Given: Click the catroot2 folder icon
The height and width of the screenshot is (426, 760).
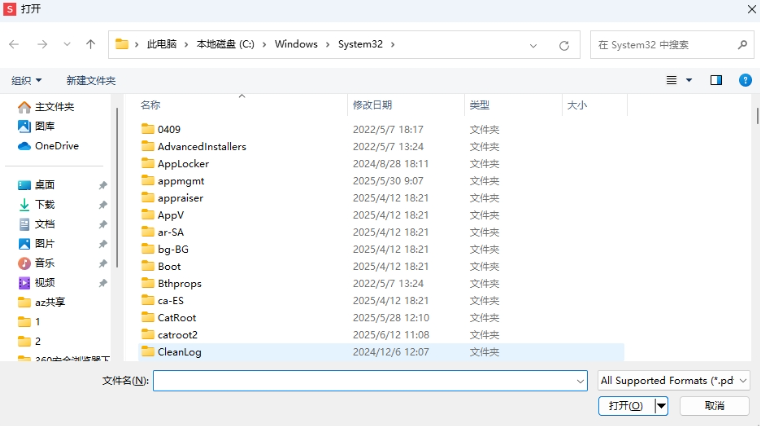Looking at the screenshot, I should (148, 334).
